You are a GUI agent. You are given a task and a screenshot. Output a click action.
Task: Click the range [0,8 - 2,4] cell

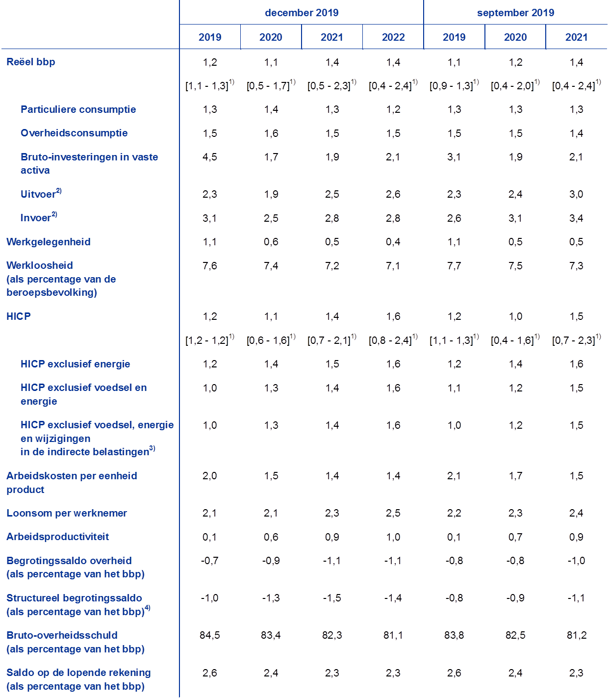[x=393, y=340]
